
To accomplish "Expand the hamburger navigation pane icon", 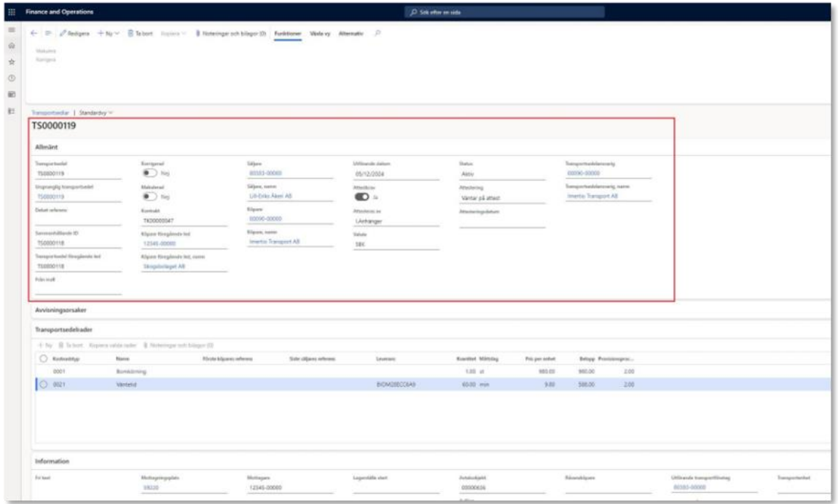I will point(12,34).
